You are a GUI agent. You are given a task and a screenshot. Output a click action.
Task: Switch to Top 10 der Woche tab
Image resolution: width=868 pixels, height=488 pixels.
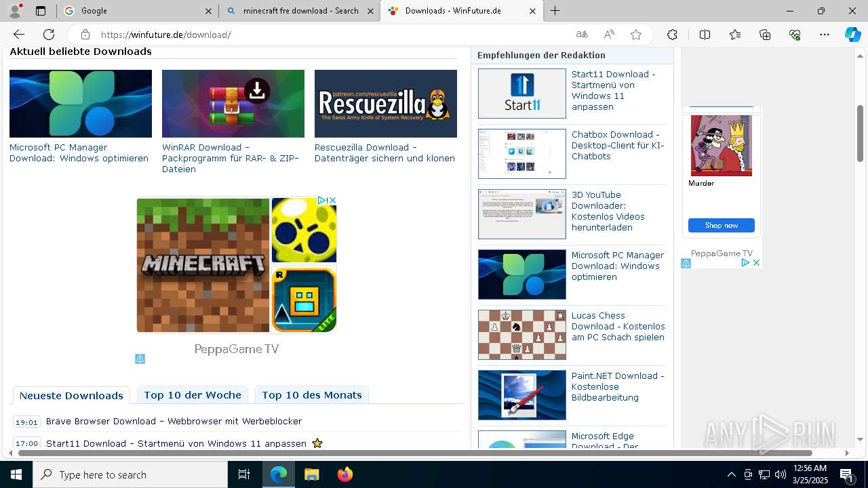pyautogui.click(x=193, y=394)
